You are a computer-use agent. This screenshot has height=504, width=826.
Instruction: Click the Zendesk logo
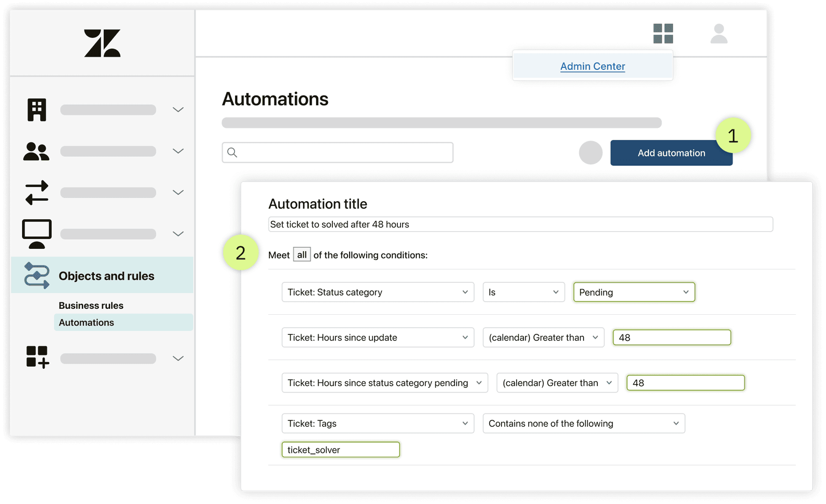point(102,43)
